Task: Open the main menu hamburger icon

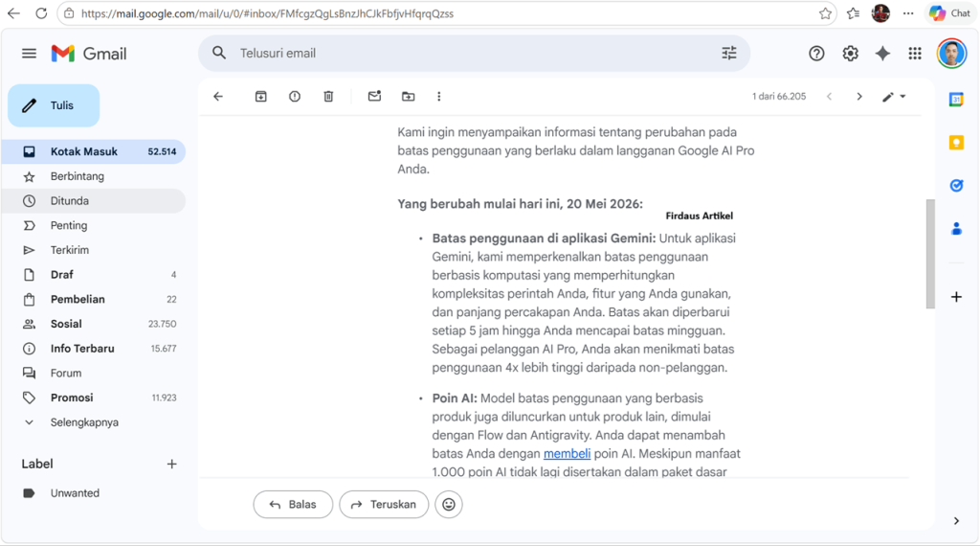Action: [x=29, y=53]
